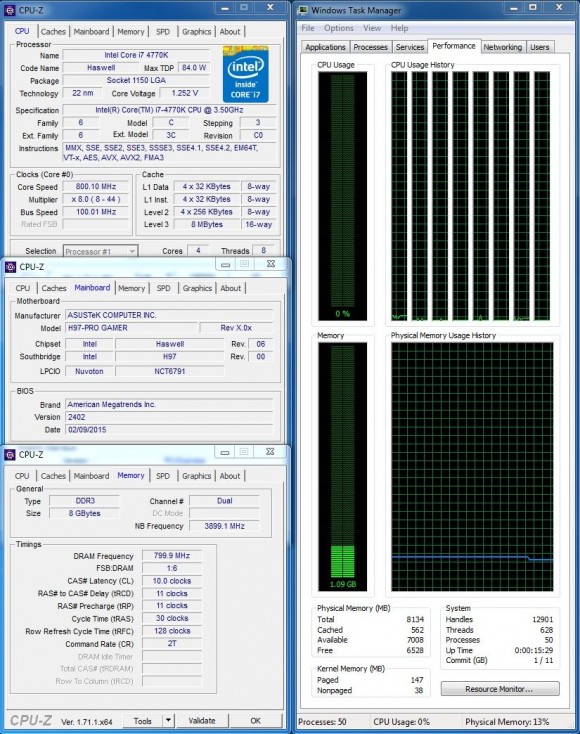The width and height of the screenshot is (580, 734).
Task: Click the Tools button in CPU-Z
Action: (143, 721)
